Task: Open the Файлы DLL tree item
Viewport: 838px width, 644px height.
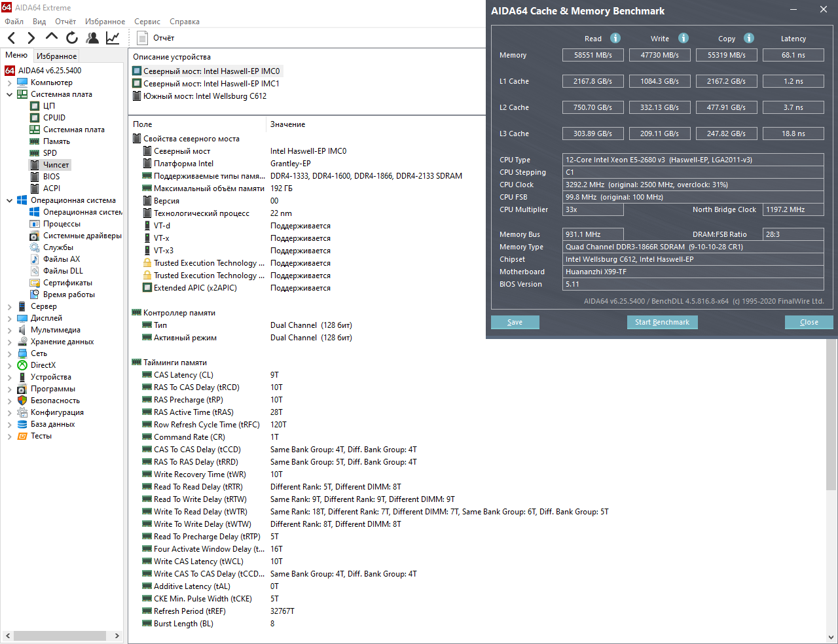Action: (x=63, y=271)
